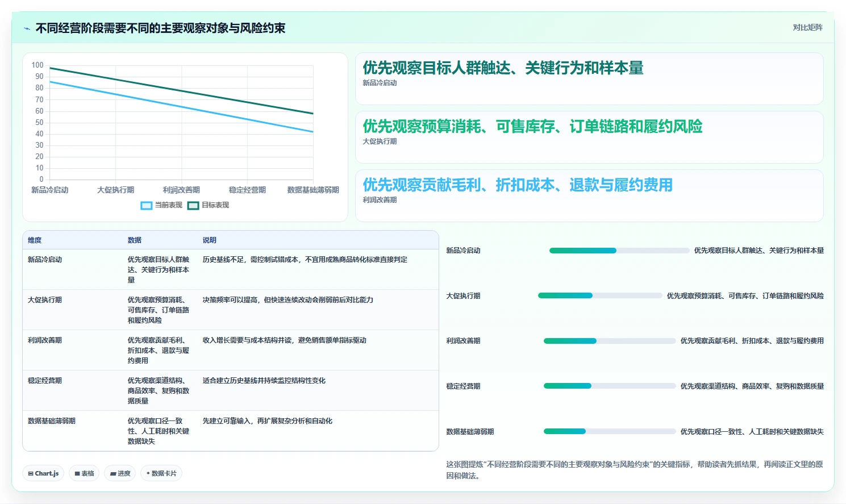Click the table cell 优先观察渠道结构、商品效率、复购和数据质量

click(x=159, y=391)
